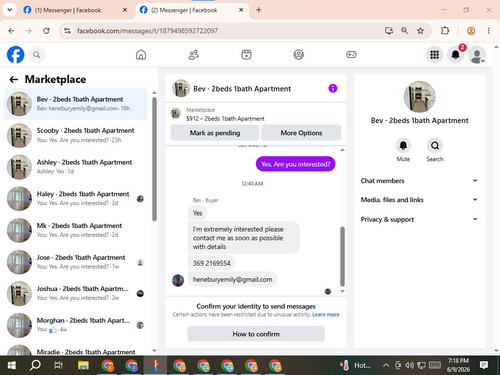Screen dimensions: 500x375
Task: Open the Mk conversation
Action: [x=75, y=230]
